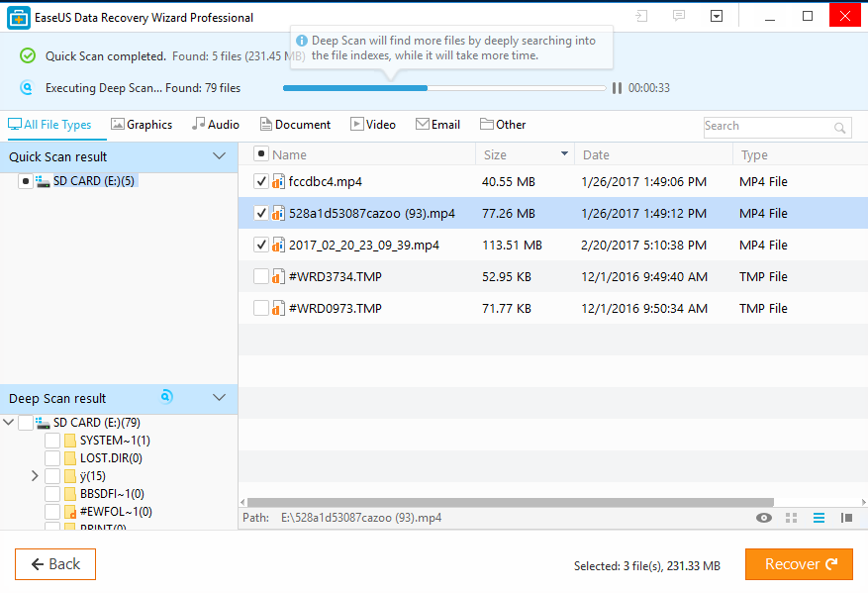Screen dimensions: 868x593
Task: Check the #EWFOL~1(0) folder checkbox
Action: pos(52,511)
